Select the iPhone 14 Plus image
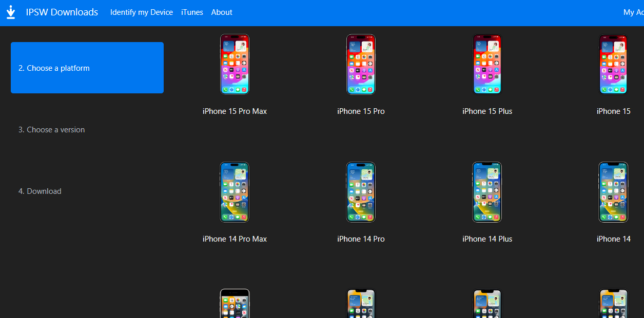644x318 pixels. (x=487, y=192)
